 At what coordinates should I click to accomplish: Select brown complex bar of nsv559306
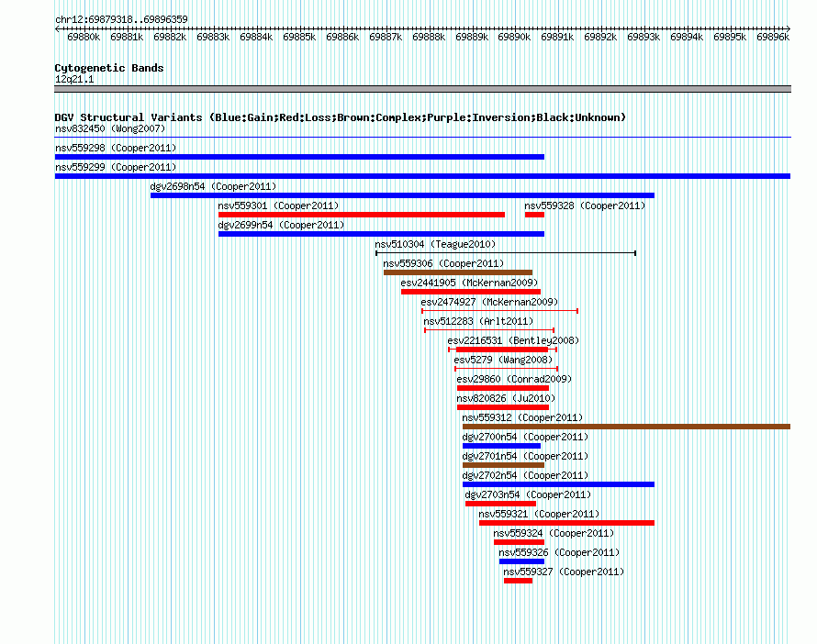click(x=458, y=272)
